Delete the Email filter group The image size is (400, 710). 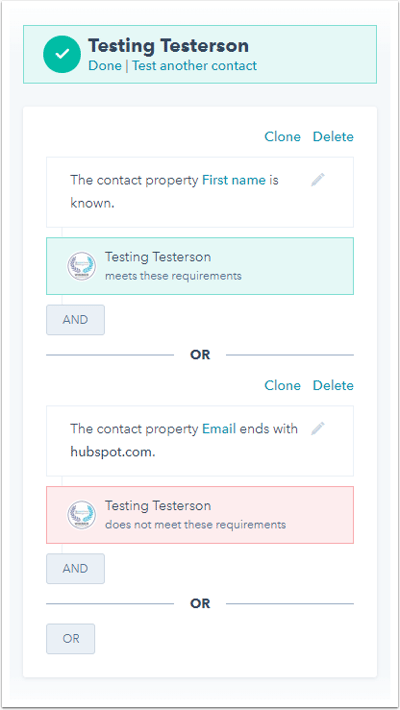tap(333, 385)
